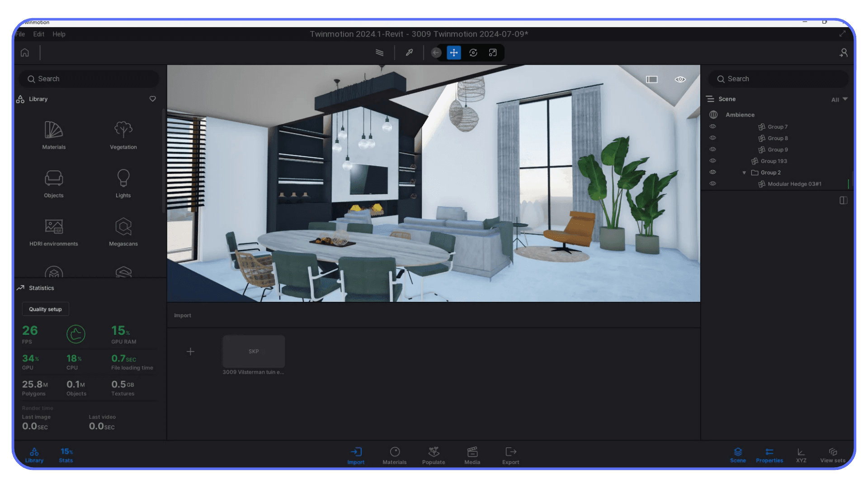Image resolution: width=868 pixels, height=488 pixels.
Task: Open the Materials library category
Action: tap(54, 135)
